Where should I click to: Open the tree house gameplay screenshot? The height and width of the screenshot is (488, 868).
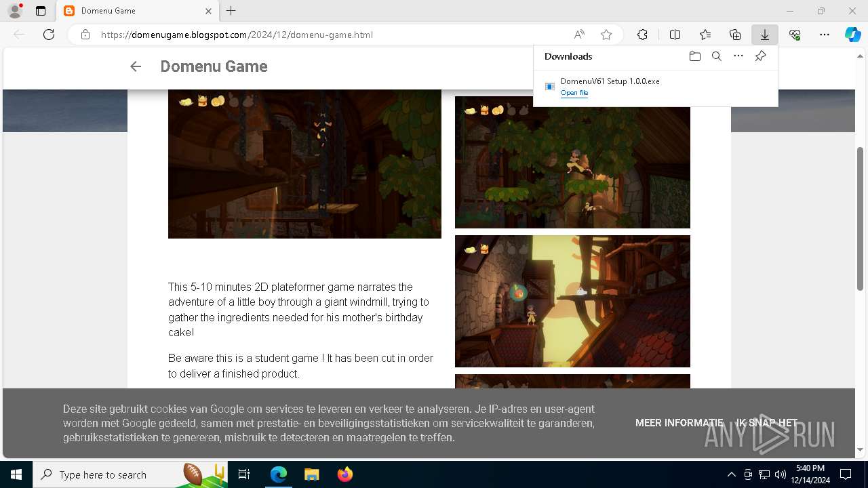pos(572,162)
